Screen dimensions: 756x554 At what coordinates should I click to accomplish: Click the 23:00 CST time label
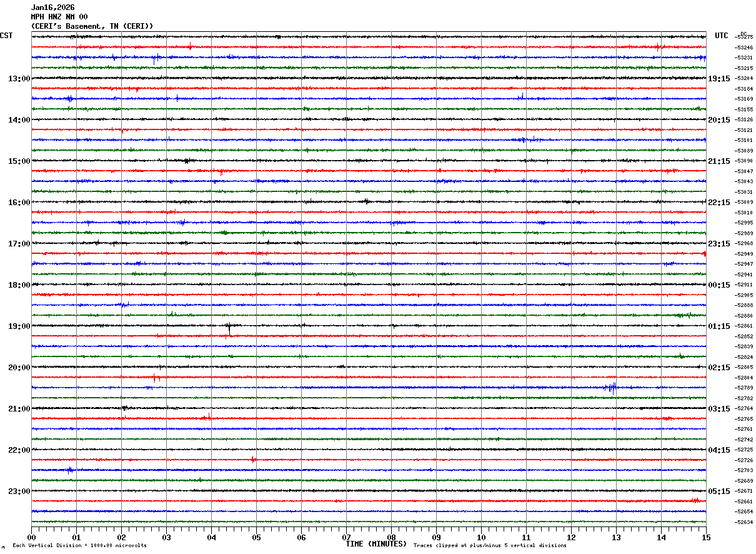19,491
